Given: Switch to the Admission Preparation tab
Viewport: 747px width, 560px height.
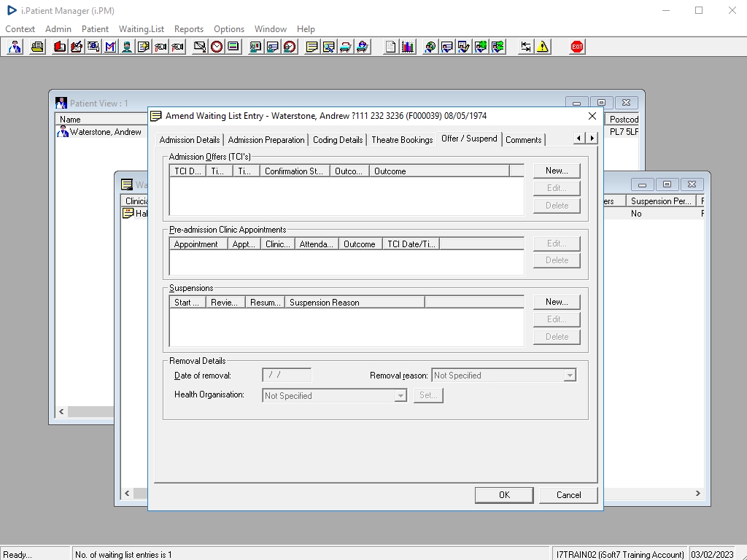Looking at the screenshot, I should tap(266, 140).
